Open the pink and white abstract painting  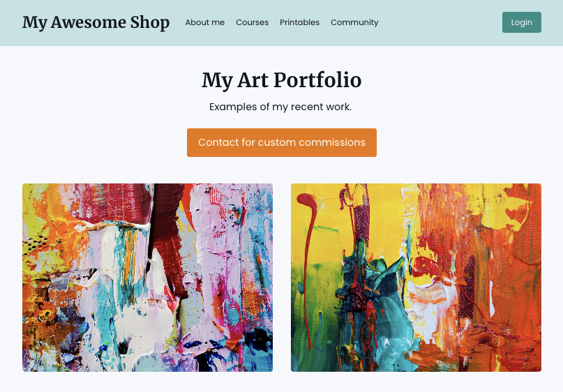coord(148,278)
